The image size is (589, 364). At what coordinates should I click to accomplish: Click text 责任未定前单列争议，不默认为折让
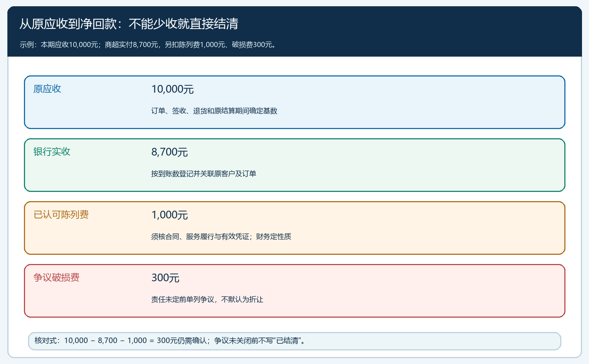(207, 299)
